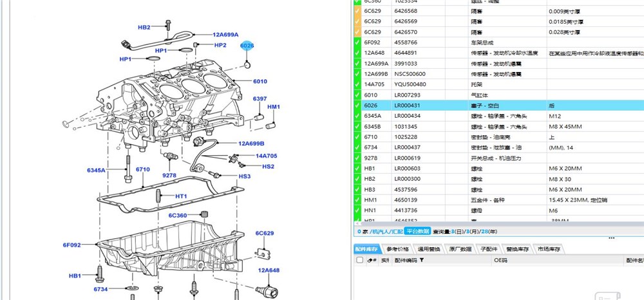Select the 6710 gasket callout
Viewport: 644px width, 300px height.
click(x=142, y=169)
